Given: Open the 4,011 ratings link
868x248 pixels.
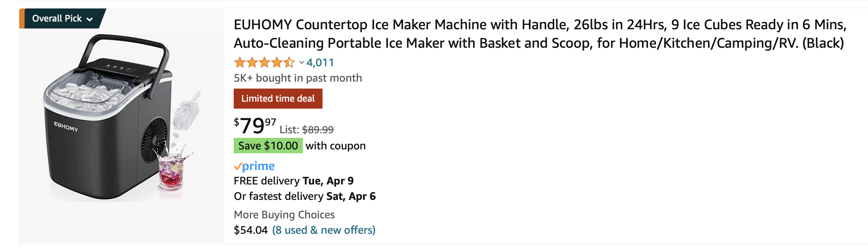Looking at the screenshot, I should click(319, 62).
